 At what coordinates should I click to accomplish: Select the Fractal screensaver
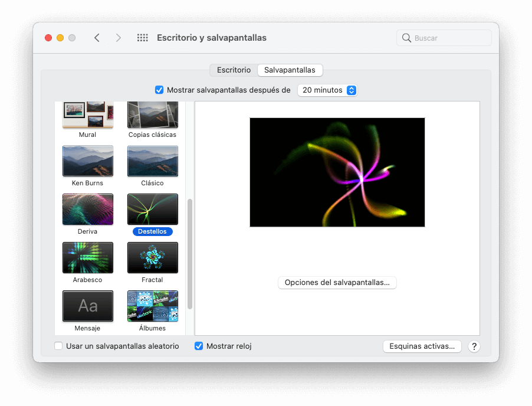(x=152, y=258)
